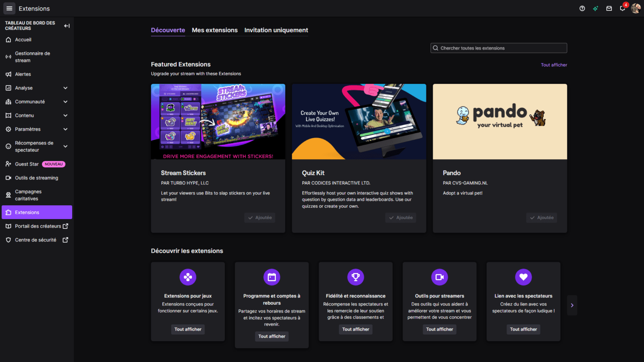The width and height of the screenshot is (644, 362).
Task: Click the Ajoutée button on Stream Stickers
Action: [260, 217]
